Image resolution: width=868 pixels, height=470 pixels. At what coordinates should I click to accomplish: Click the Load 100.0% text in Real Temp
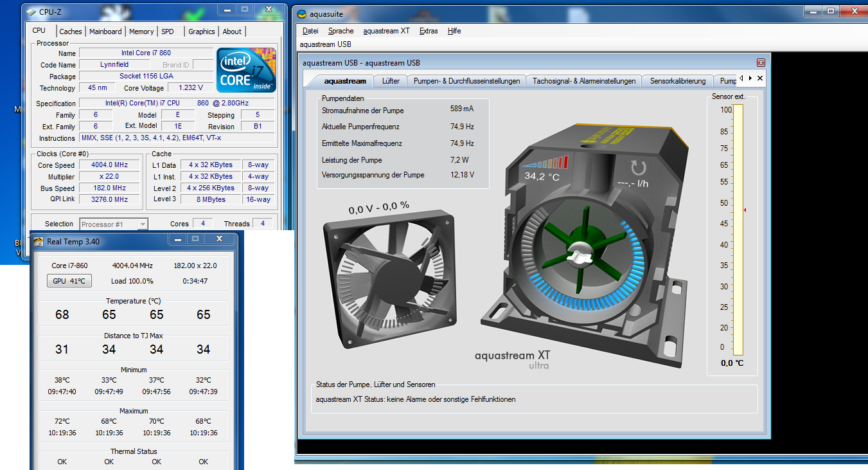(x=132, y=281)
